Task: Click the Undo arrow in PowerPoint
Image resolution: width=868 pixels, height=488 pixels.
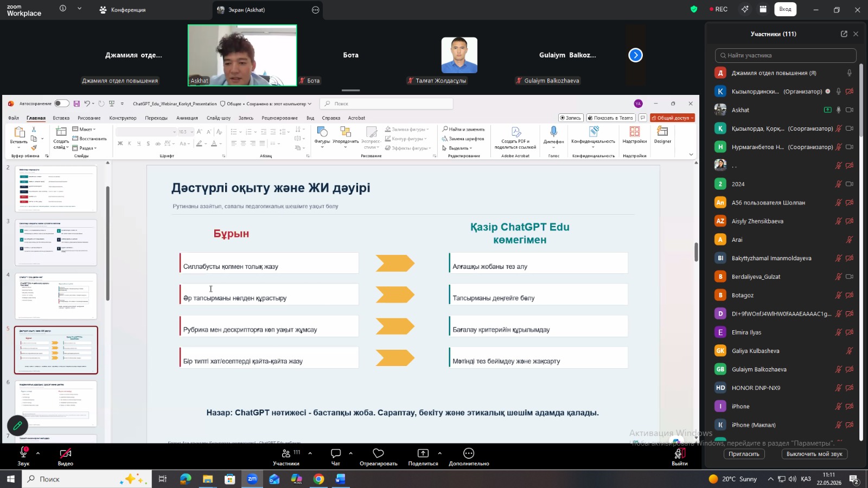Action: click(87, 104)
